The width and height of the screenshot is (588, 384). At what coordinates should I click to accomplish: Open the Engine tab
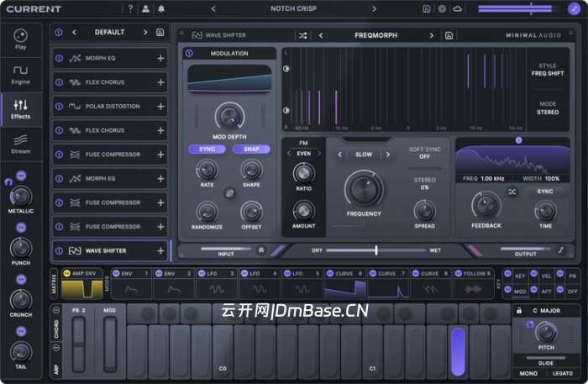tap(21, 75)
